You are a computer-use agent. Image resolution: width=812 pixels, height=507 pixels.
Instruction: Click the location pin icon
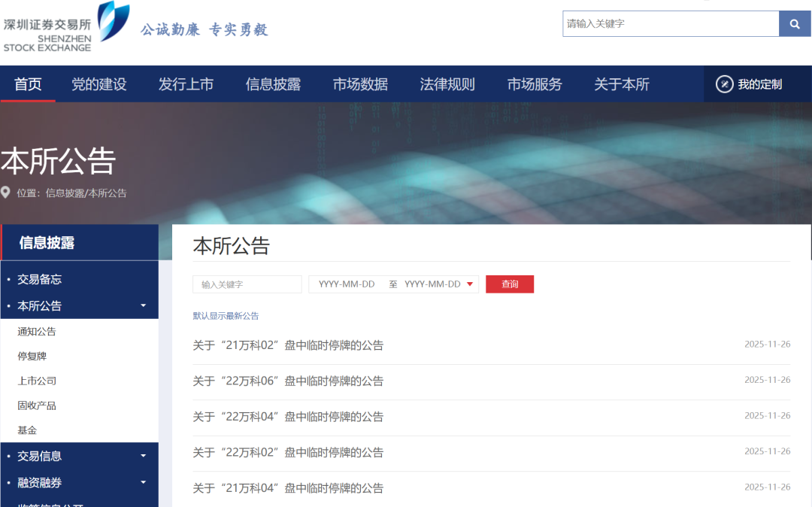pyautogui.click(x=6, y=193)
